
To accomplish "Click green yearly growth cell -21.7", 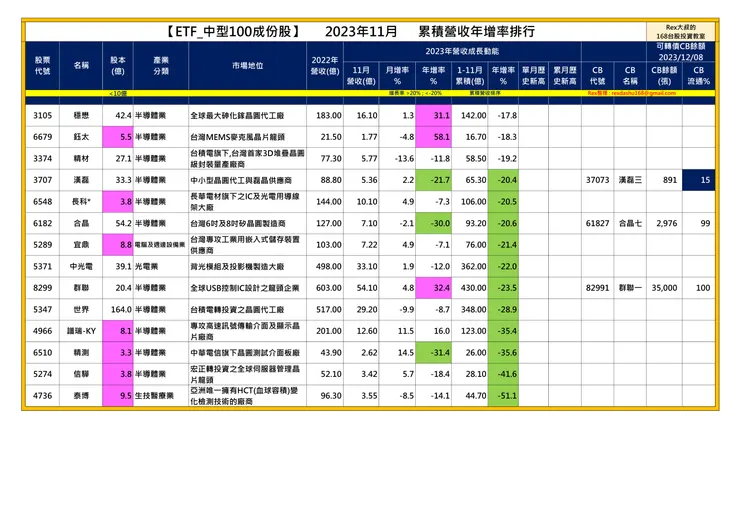I will 433,180.
